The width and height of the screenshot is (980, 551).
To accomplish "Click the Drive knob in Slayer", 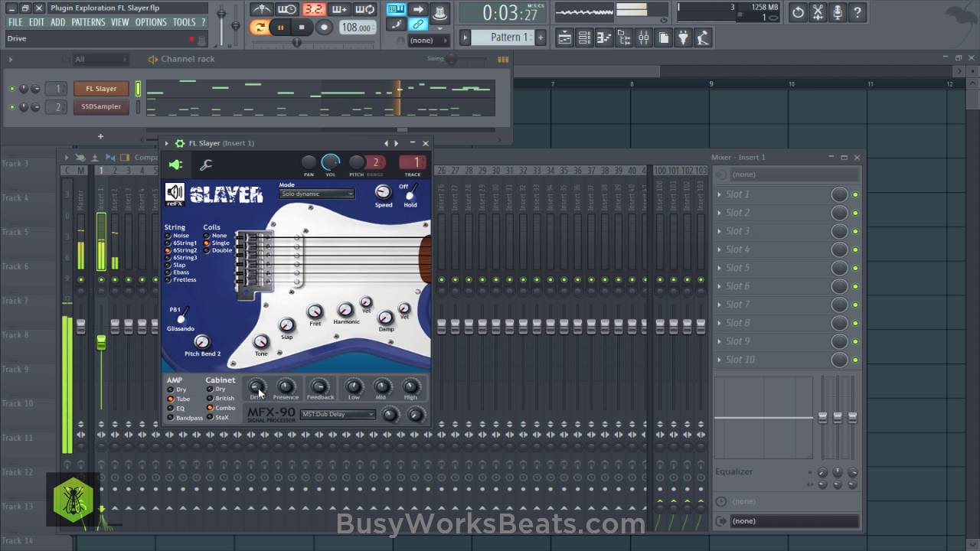I will (256, 386).
